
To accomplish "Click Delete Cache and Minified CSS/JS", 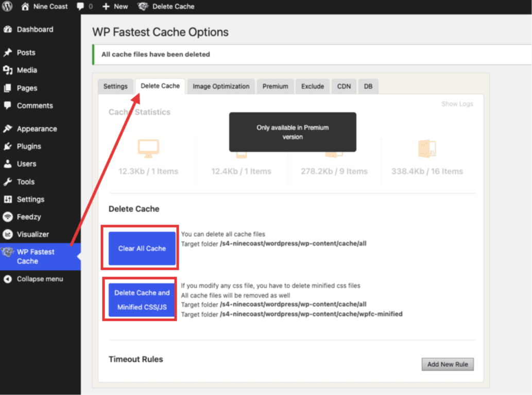I will coord(142,300).
